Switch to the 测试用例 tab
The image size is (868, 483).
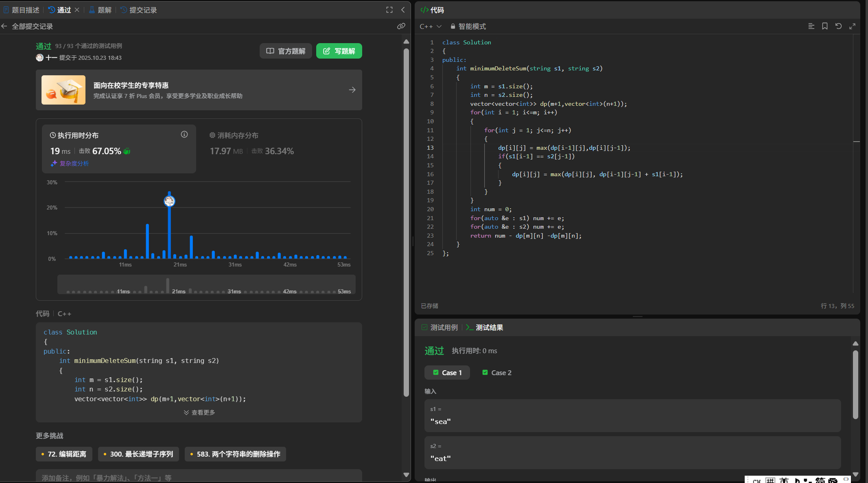(x=439, y=328)
